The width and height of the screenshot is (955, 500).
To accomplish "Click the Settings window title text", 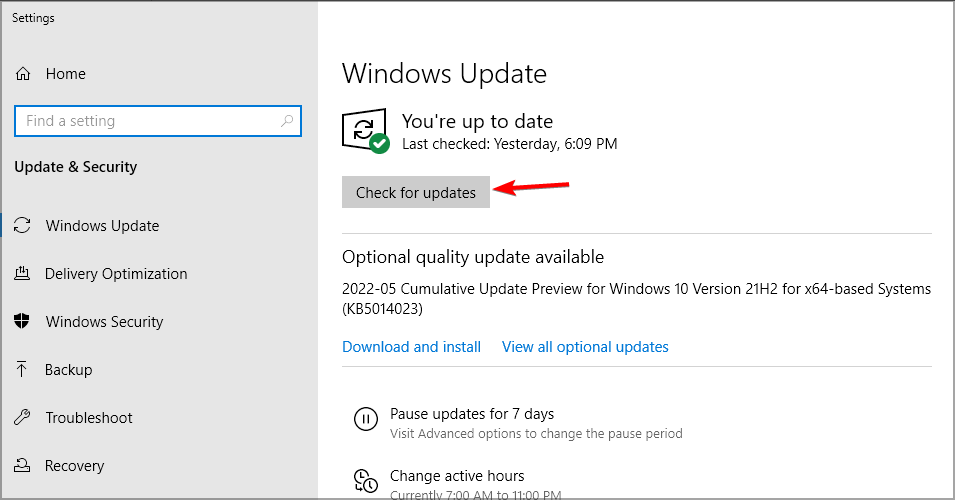I will point(33,18).
